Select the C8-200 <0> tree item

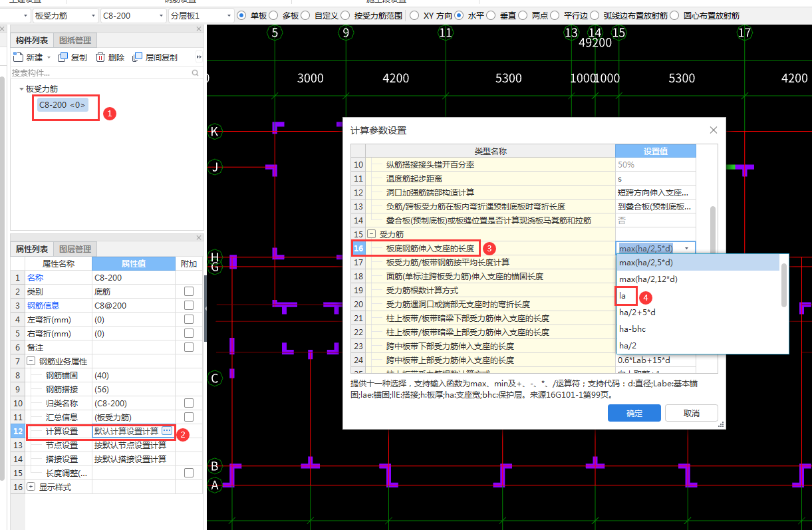tap(62, 104)
